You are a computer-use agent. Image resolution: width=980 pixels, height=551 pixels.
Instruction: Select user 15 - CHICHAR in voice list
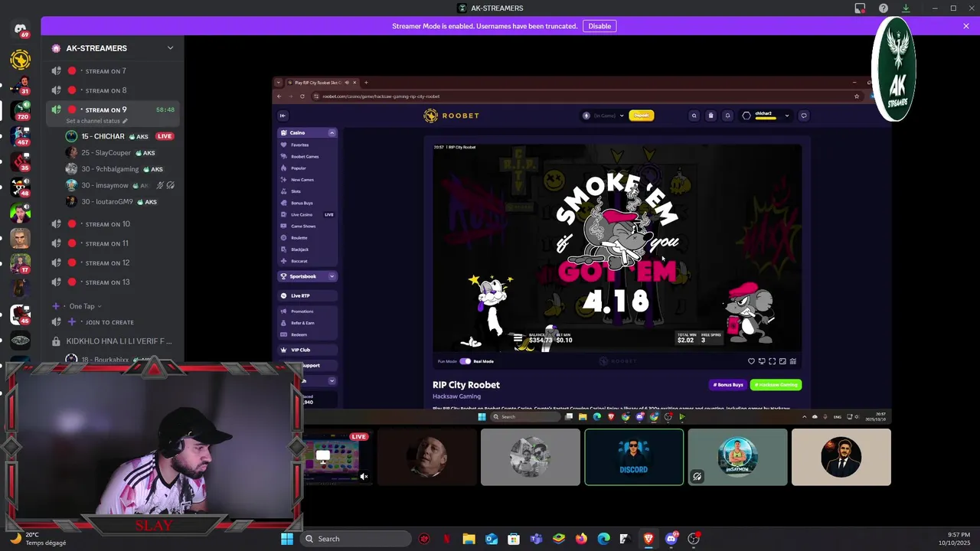[120, 136]
